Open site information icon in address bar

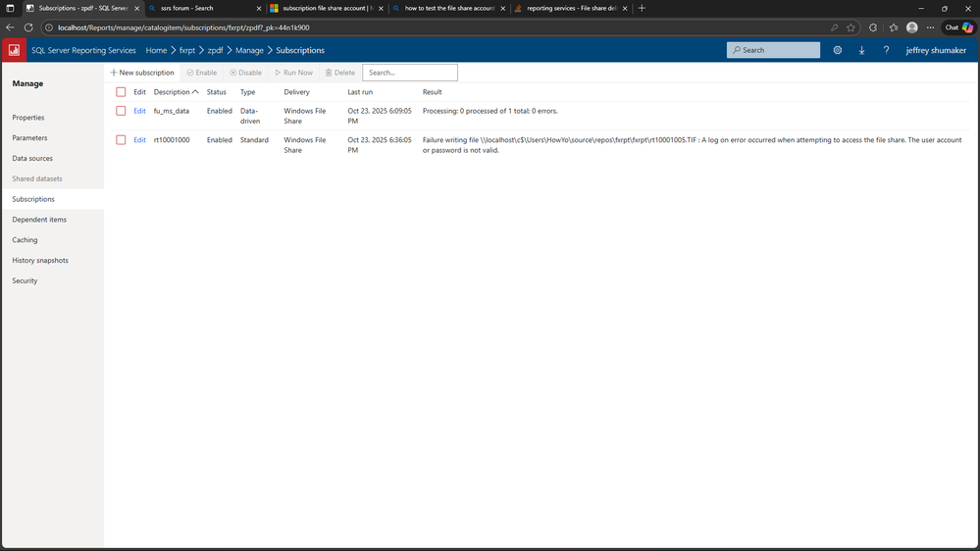[49, 27]
